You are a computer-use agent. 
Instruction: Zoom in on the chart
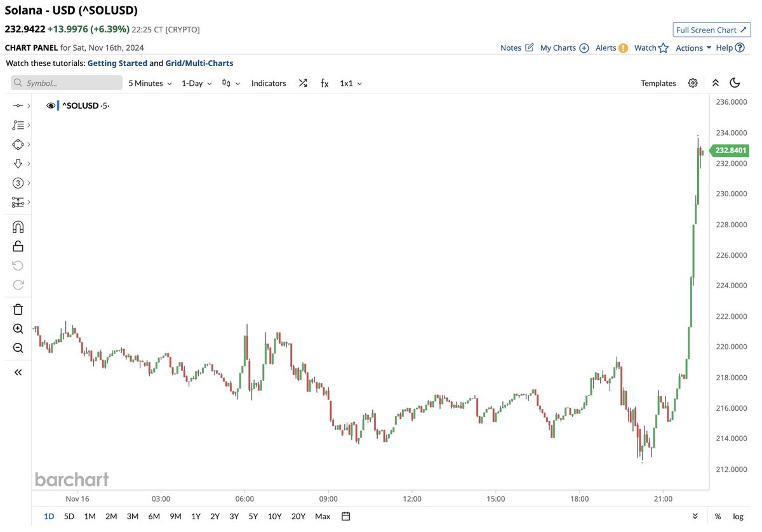pos(18,328)
